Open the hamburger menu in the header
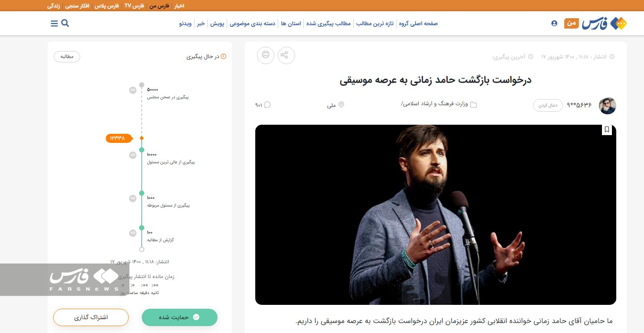The width and height of the screenshot is (644, 333). (x=54, y=23)
